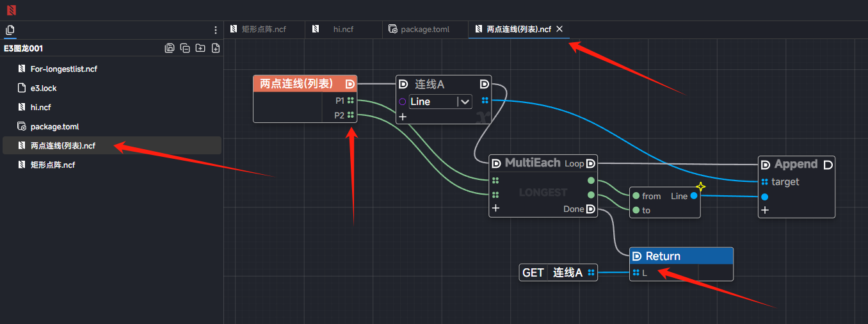Viewport: 868px width, 324px height.
Task: Click the save-all icon in explorer header
Action: click(170, 48)
